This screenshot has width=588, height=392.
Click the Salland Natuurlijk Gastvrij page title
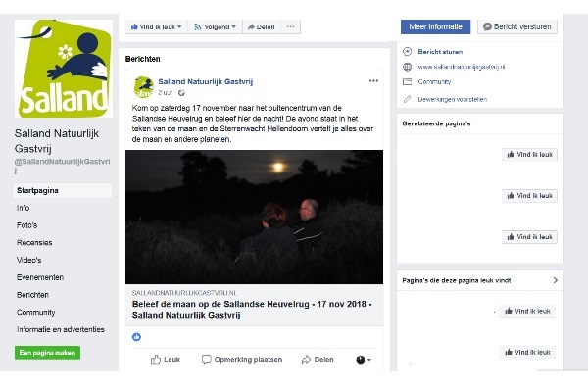pos(57,141)
